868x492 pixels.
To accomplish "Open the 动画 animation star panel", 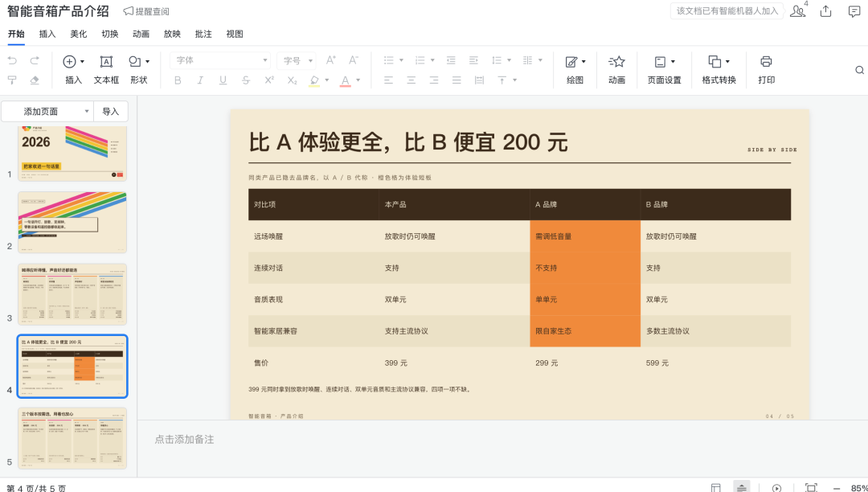I will click(x=616, y=70).
